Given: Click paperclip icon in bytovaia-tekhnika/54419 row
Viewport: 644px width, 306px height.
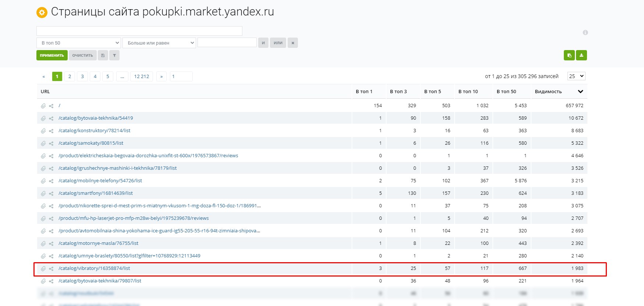Looking at the screenshot, I should tap(43, 118).
